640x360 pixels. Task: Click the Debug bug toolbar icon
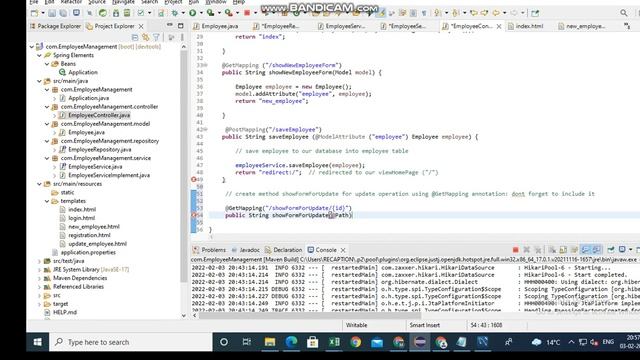coord(175,13)
